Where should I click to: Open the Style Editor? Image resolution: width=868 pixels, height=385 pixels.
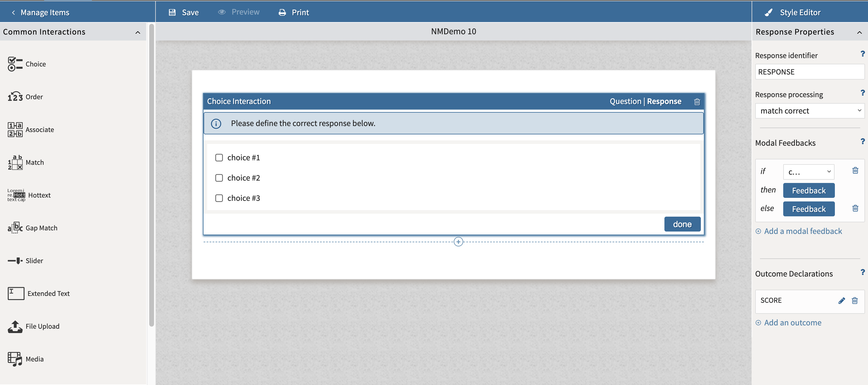pos(801,12)
